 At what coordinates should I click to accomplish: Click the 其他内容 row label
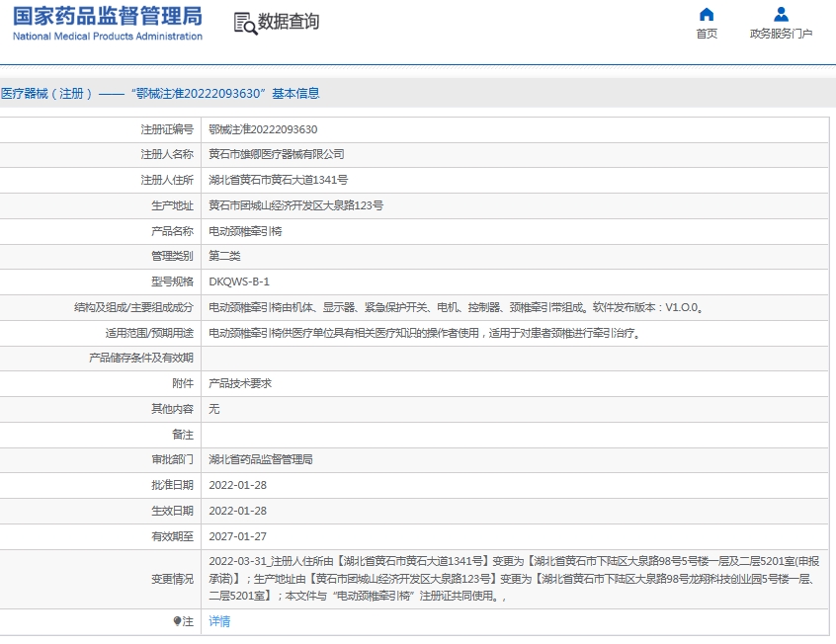pyautogui.click(x=172, y=409)
